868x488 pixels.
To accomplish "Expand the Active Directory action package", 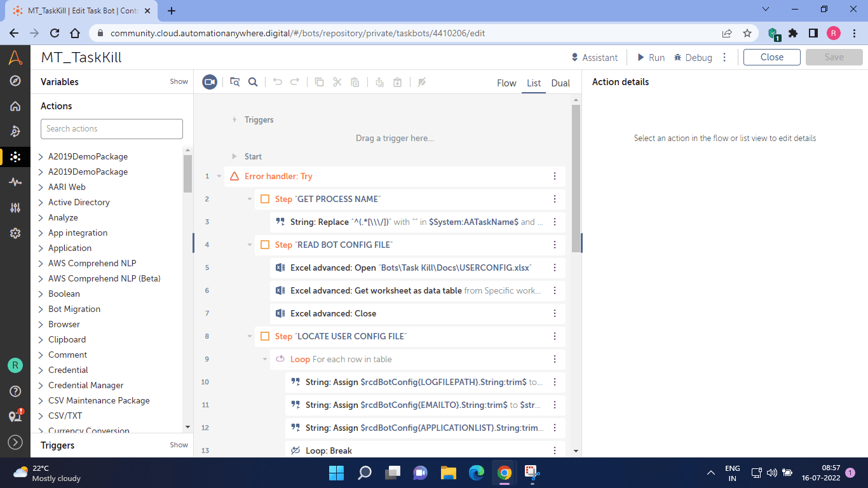I will 41,202.
